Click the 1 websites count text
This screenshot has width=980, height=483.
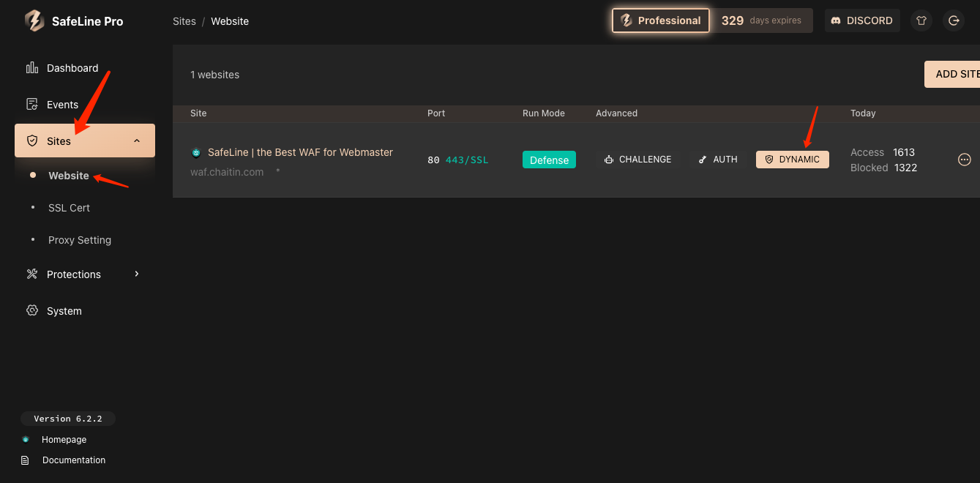click(214, 75)
